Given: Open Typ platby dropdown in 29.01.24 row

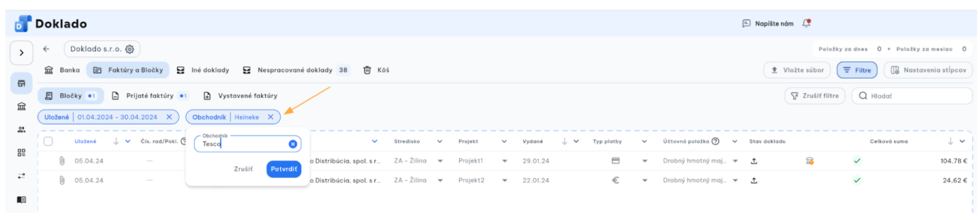Looking at the screenshot, I should 644,161.
